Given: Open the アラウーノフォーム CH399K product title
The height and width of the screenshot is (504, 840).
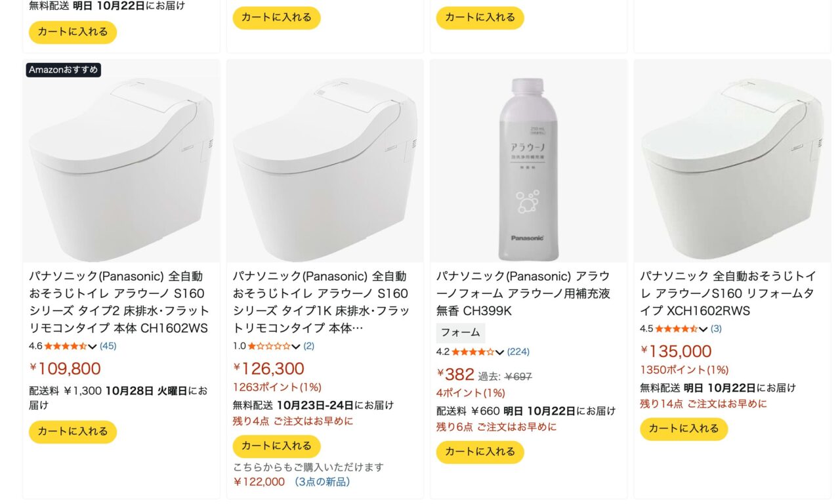Looking at the screenshot, I should tap(522, 293).
